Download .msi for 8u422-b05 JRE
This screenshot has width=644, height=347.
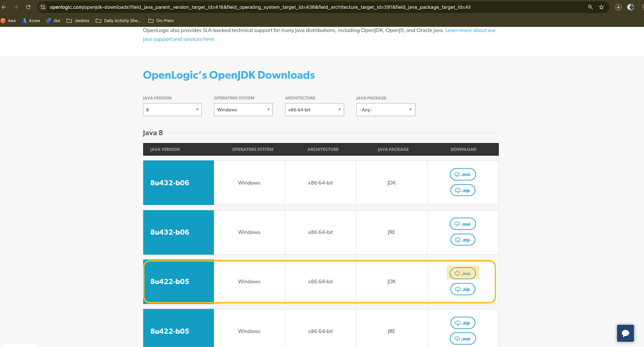(x=463, y=339)
